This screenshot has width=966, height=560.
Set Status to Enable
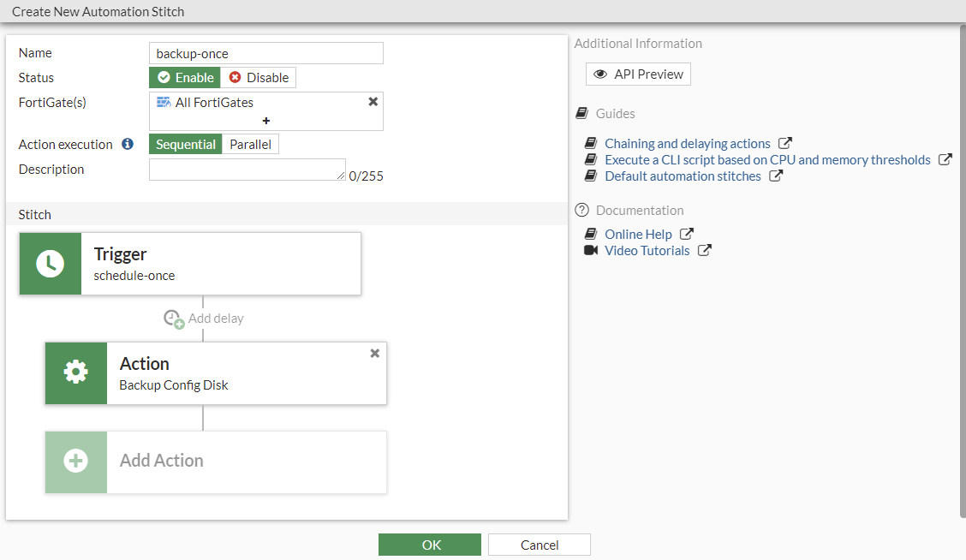tap(185, 78)
